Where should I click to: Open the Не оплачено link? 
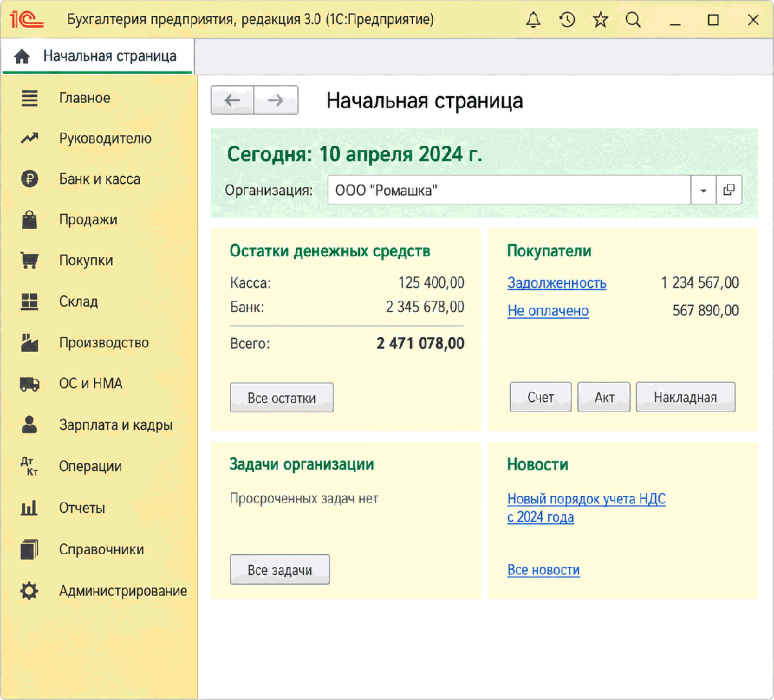pyautogui.click(x=548, y=310)
